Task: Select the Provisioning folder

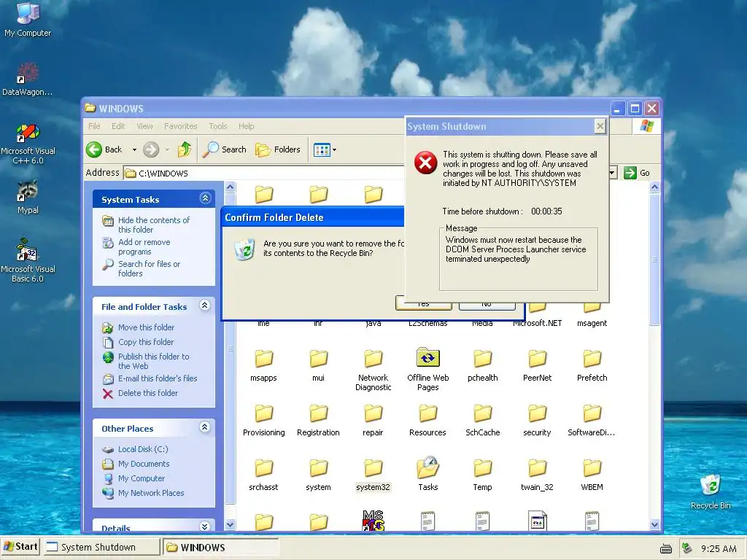Action: pyautogui.click(x=263, y=421)
